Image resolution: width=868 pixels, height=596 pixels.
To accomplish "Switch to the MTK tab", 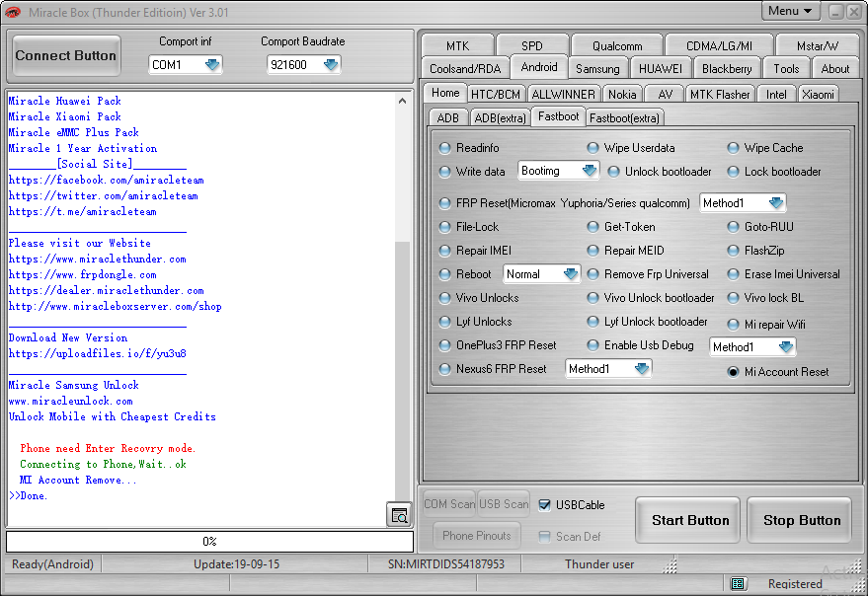I will click(457, 46).
